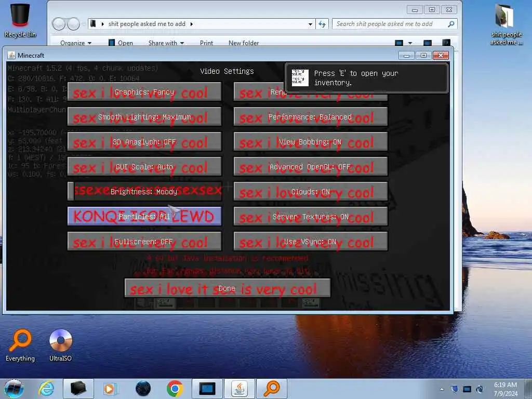Open 'shit people asked me' desktop folder
The image size is (532, 399).
click(x=506, y=24)
